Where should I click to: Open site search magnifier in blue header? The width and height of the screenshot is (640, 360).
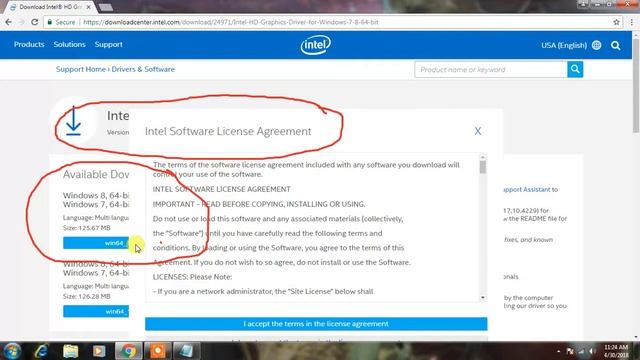click(616, 45)
